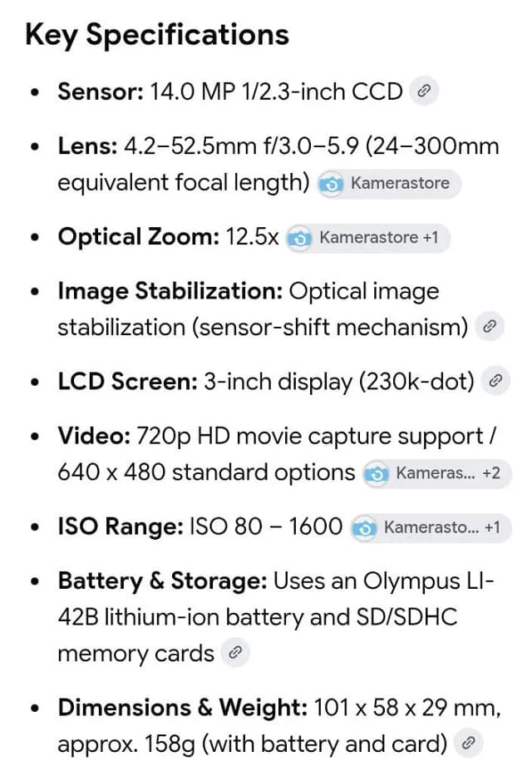Select the Key Specifications heading

click(x=157, y=36)
